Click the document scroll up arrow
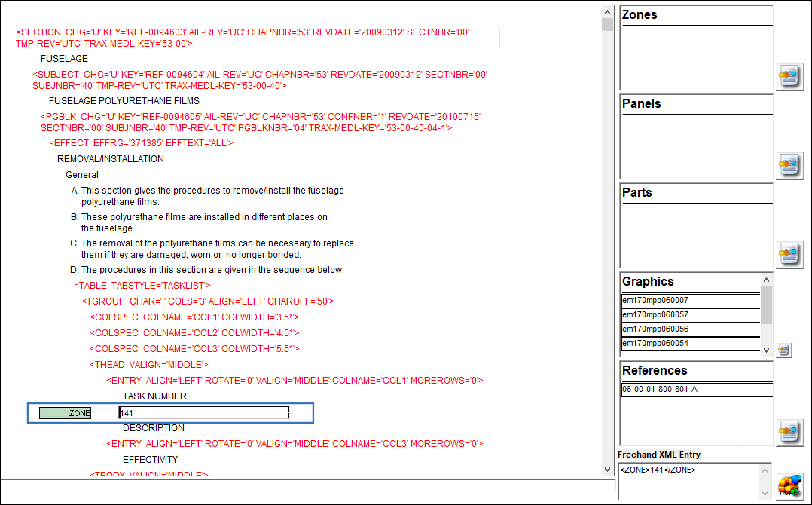Viewport: 812px width, 505px height. pos(607,12)
